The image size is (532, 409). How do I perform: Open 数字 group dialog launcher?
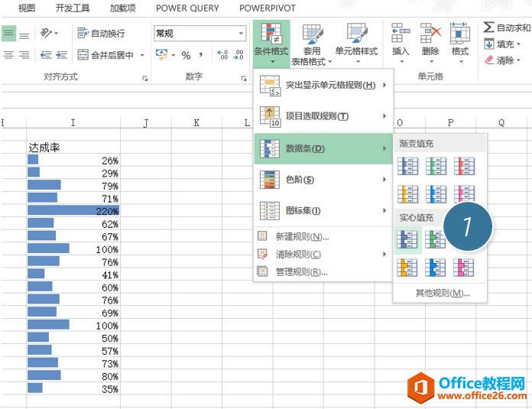244,79
